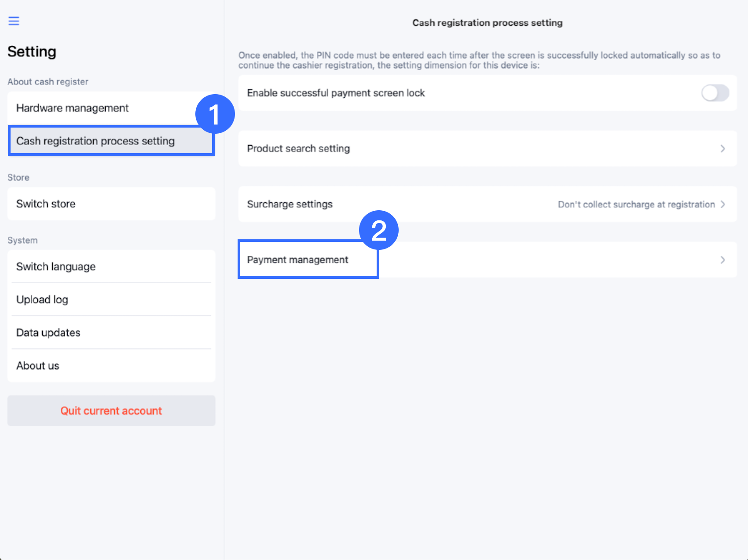Open Switch store option
The height and width of the screenshot is (560, 748).
(46, 204)
